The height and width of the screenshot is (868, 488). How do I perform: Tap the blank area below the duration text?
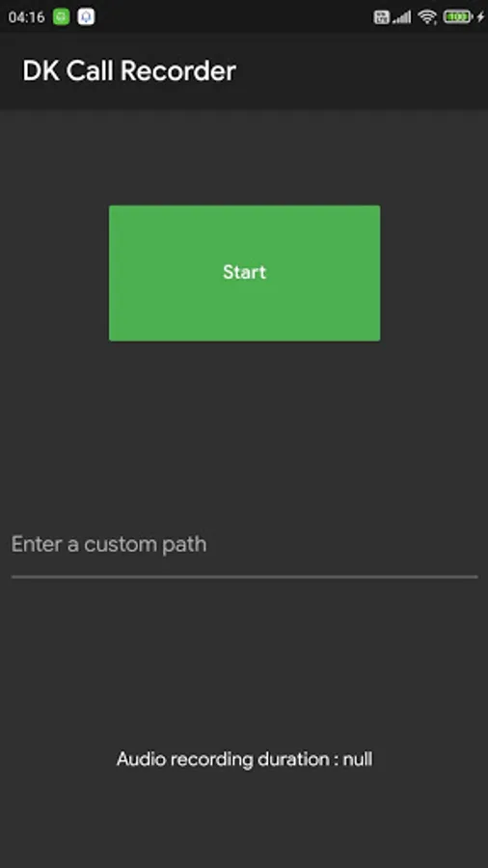coord(244,819)
